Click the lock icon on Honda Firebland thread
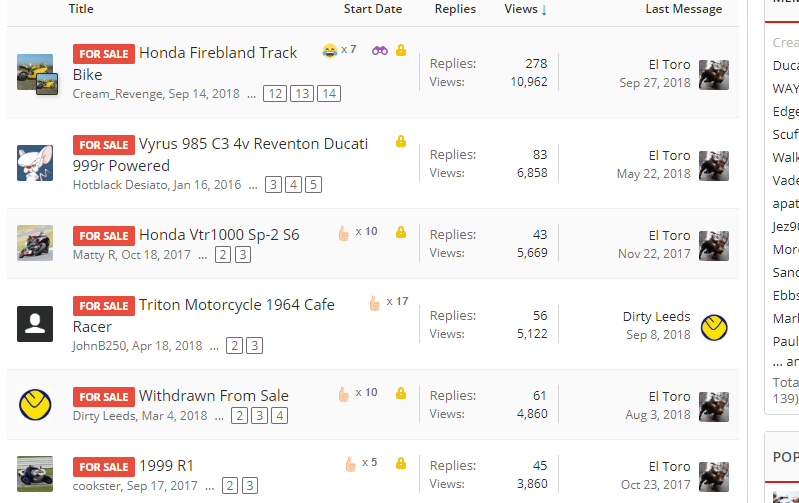 401,50
